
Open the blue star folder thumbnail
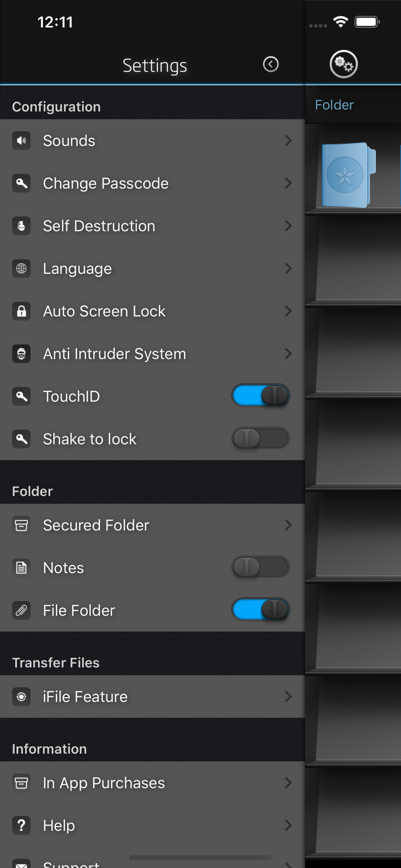click(x=348, y=175)
